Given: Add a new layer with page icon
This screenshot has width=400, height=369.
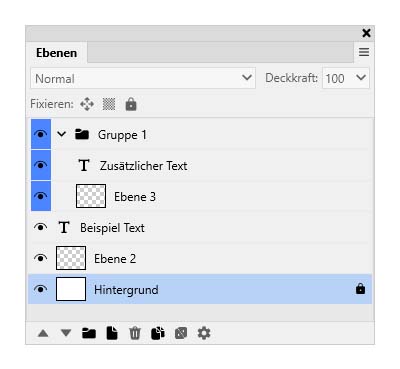Looking at the screenshot, I should [112, 333].
